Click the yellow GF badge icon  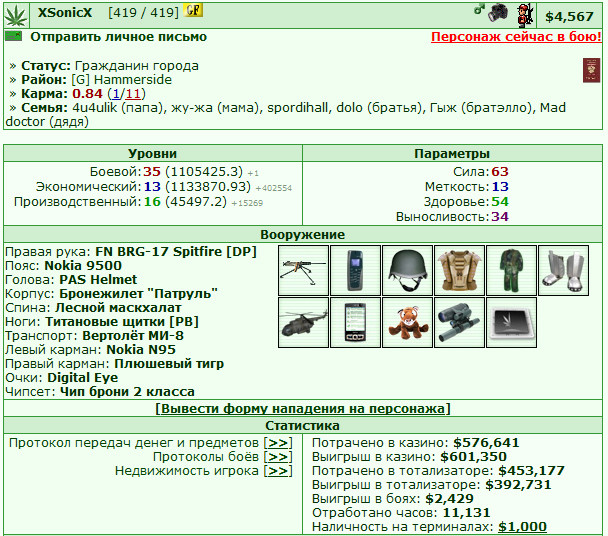click(193, 10)
